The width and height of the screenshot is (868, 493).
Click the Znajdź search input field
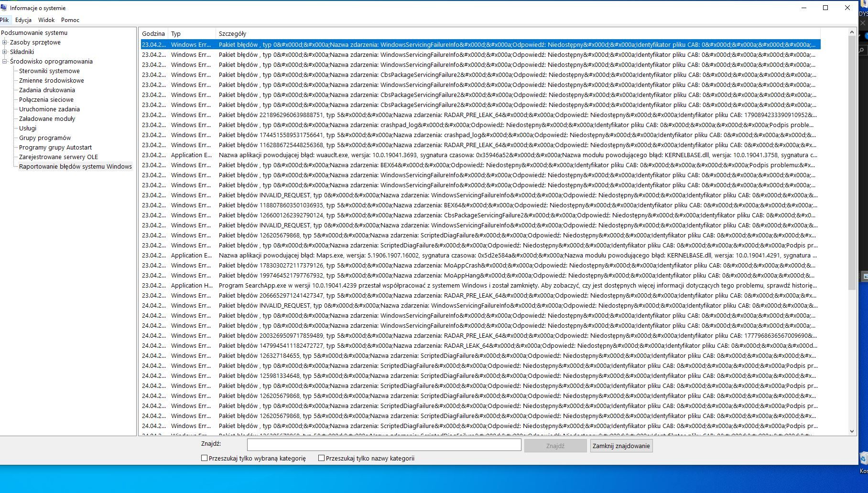(384, 445)
